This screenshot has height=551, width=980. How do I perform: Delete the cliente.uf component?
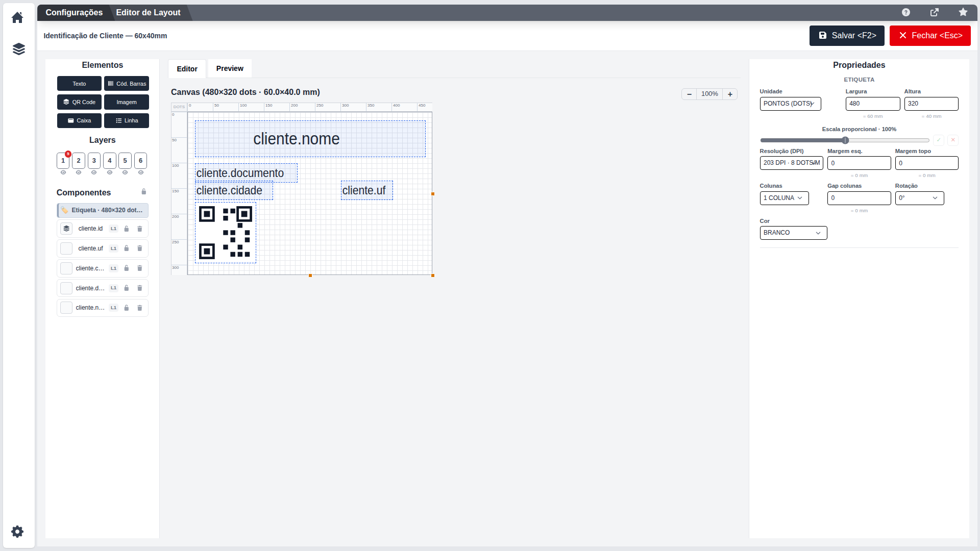point(140,248)
